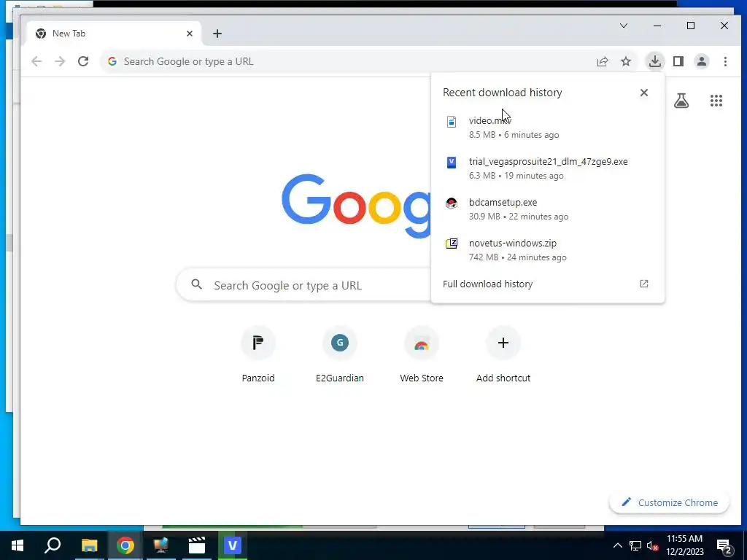
Task: Open the taskbar clock showing 11:55 AM
Action: (684, 545)
